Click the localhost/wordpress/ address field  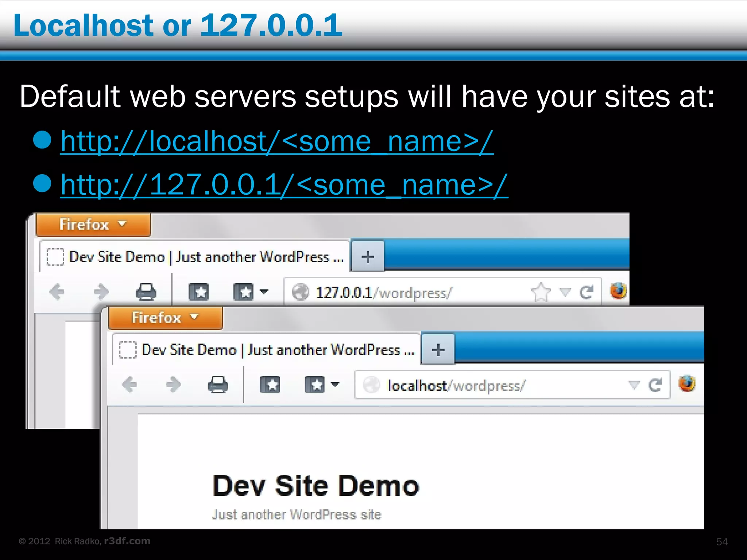512,385
